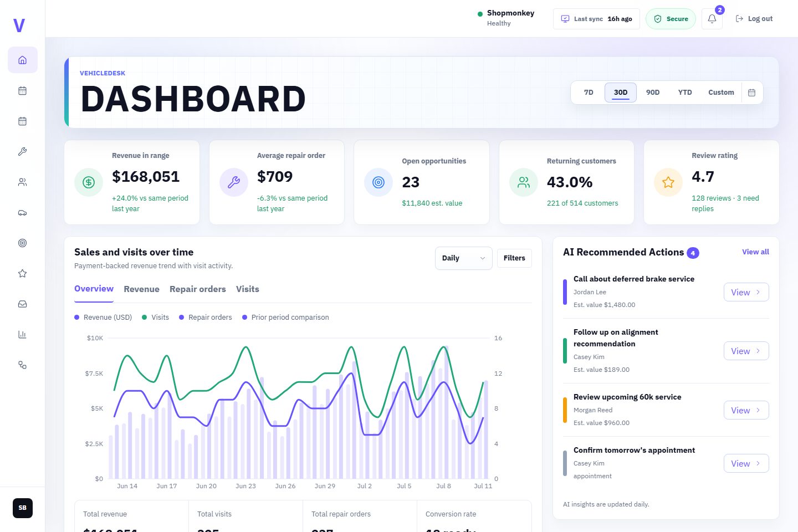Select the YTD date range

pos(685,93)
